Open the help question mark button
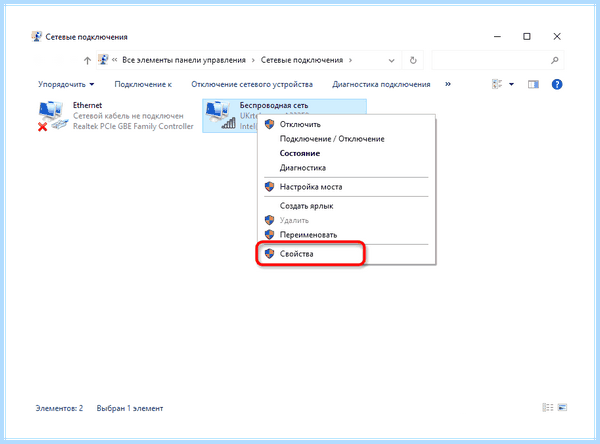 [x=557, y=84]
